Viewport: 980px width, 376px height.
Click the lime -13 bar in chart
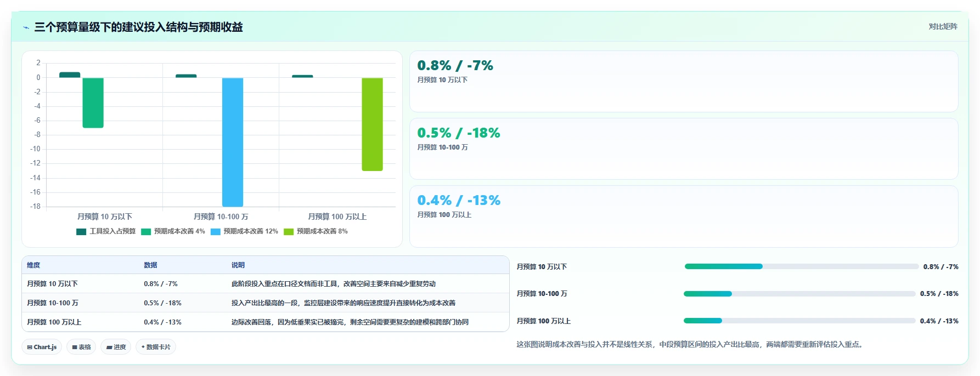(372, 124)
